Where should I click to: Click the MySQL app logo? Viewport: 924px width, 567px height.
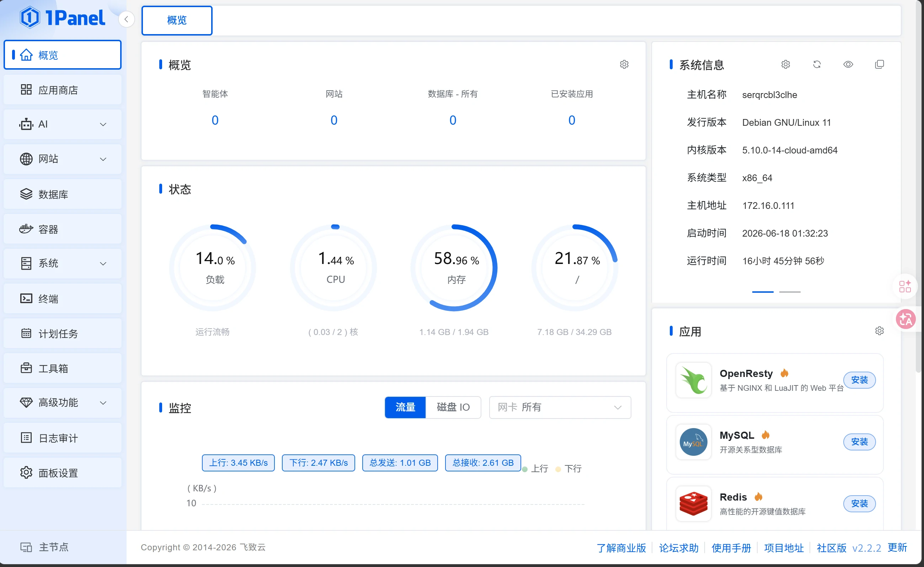693,442
